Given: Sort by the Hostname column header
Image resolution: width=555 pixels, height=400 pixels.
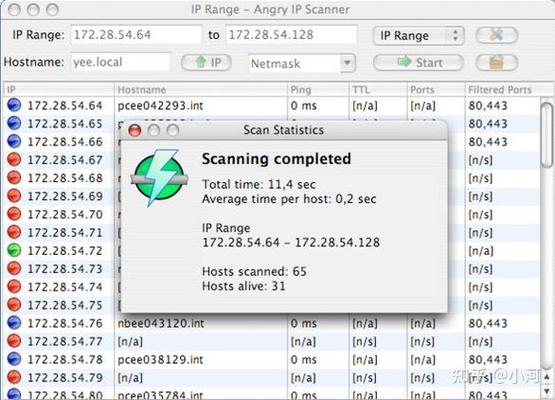Looking at the screenshot, I should pyautogui.click(x=201, y=90).
